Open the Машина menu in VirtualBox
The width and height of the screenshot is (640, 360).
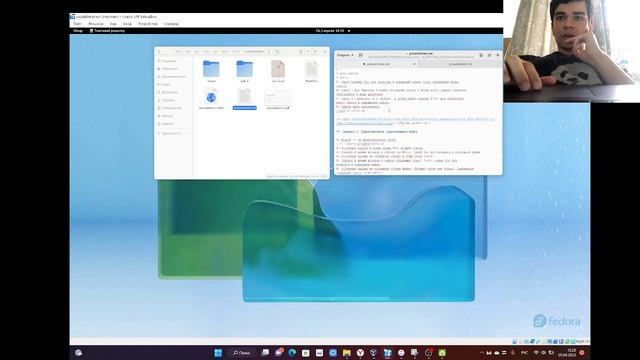click(x=96, y=24)
